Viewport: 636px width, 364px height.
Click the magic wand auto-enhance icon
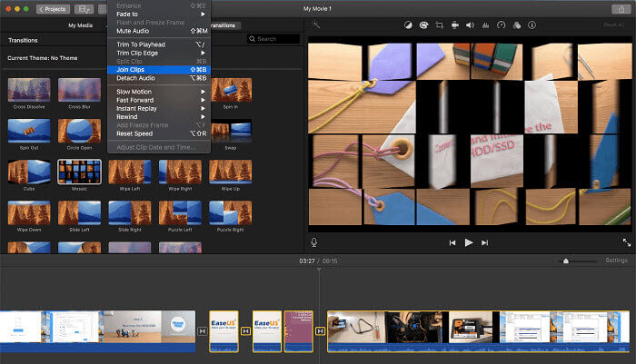(x=315, y=25)
